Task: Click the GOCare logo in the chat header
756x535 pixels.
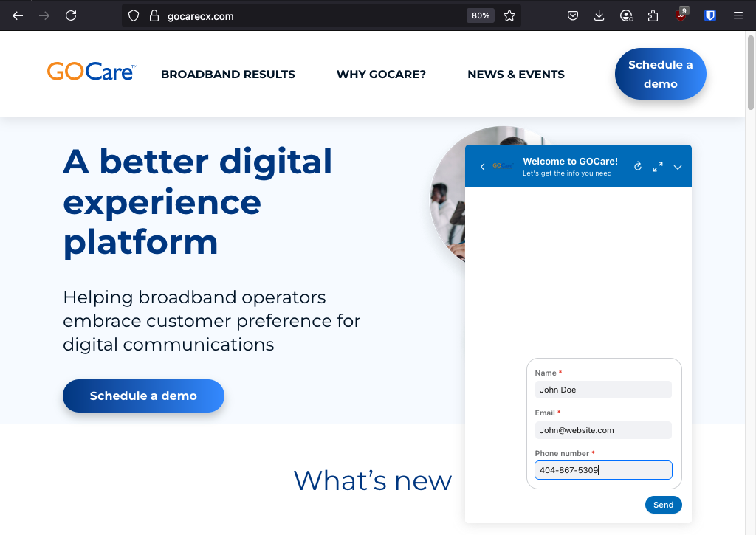Action: pos(503,166)
